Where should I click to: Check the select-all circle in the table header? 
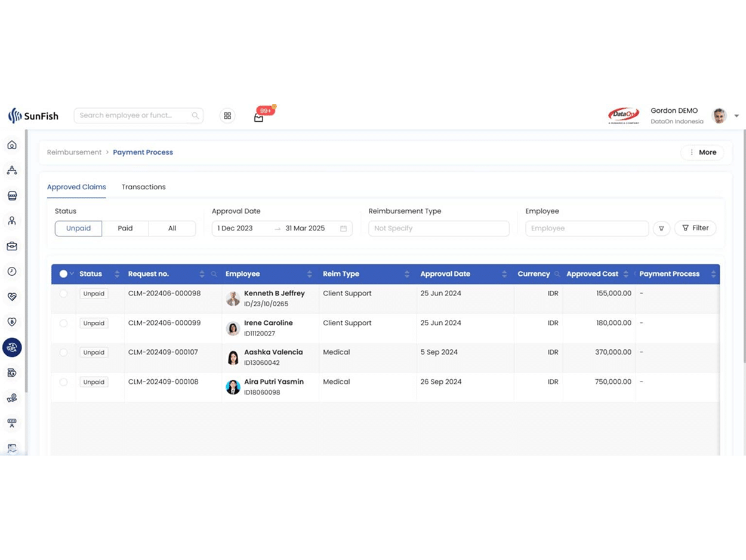click(63, 273)
